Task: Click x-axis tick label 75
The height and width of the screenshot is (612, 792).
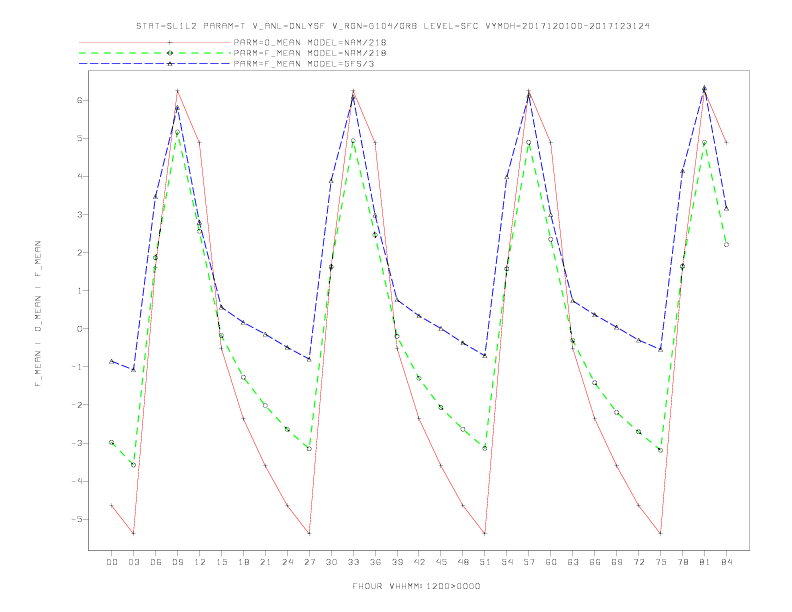Action: tap(661, 562)
